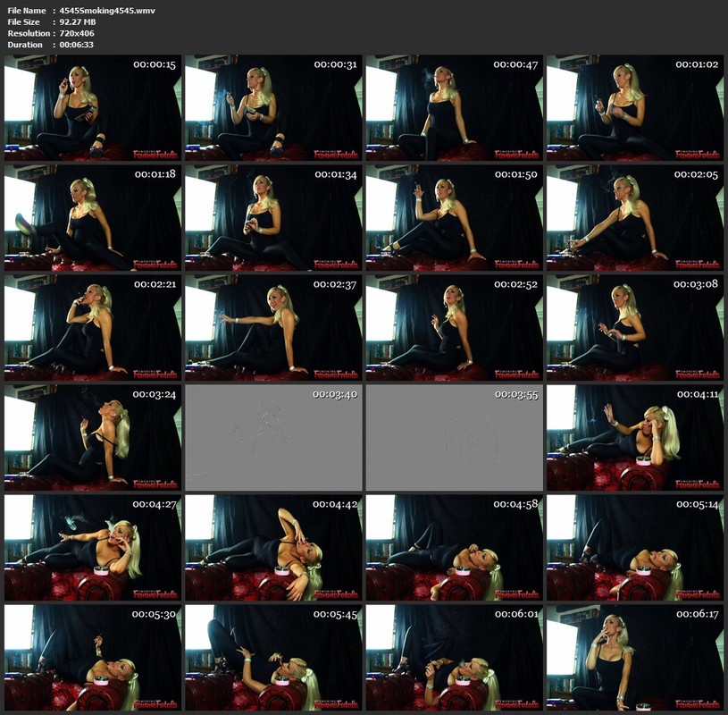Open the frame thumbnail stamped 00:01:34
The width and height of the screenshot is (728, 715).
pos(273,218)
